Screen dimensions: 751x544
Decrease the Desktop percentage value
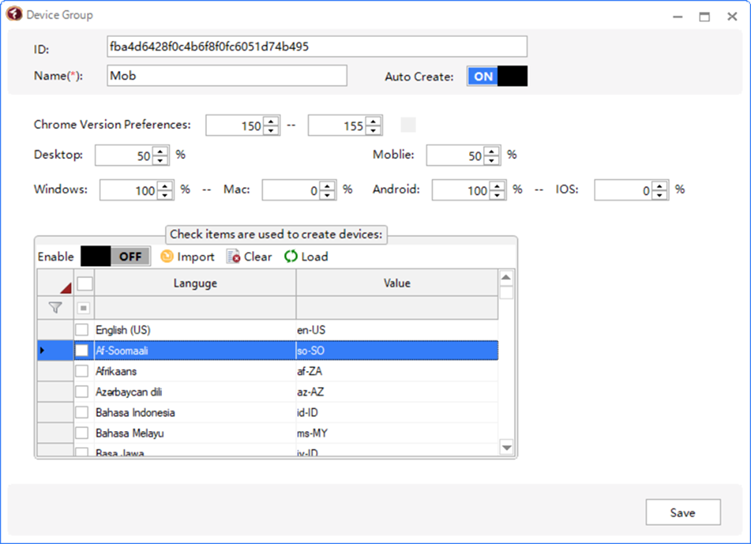[x=160, y=160]
